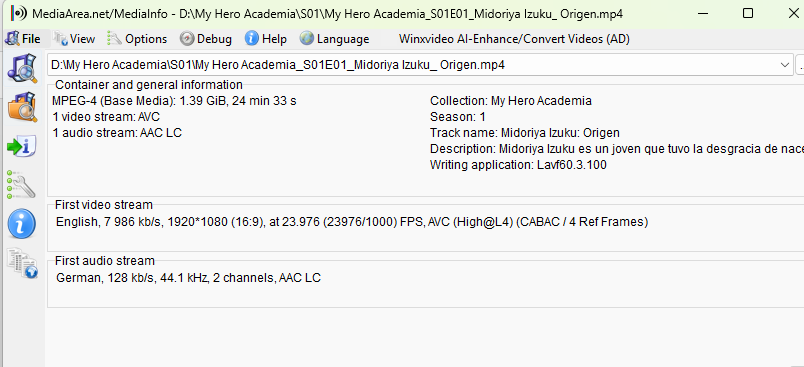This screenshot has width=804, height=367.
Task: Open the Options menu
Action: [137, 39]
